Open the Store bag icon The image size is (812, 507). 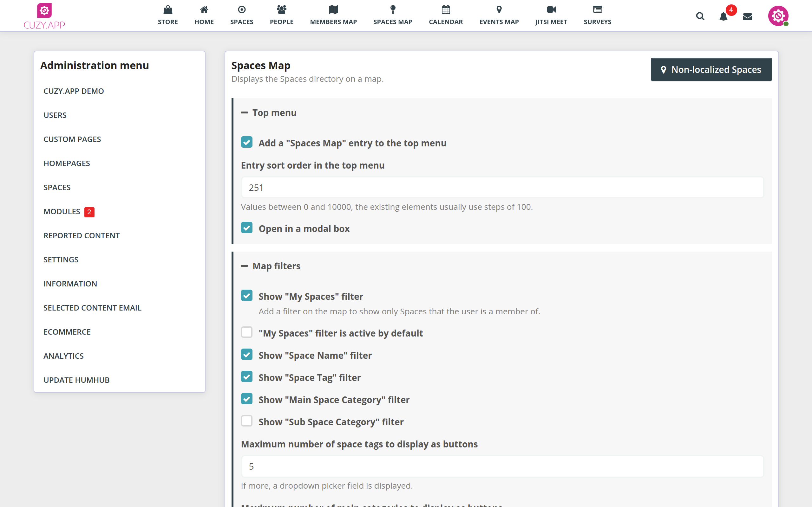(x=168, y=10)
